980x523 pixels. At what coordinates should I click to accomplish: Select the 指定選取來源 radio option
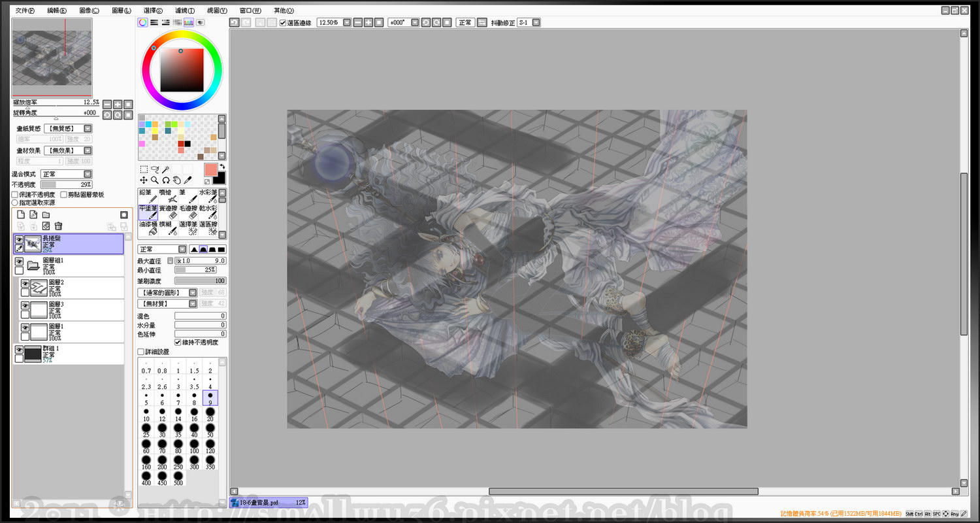click(15, 203)
